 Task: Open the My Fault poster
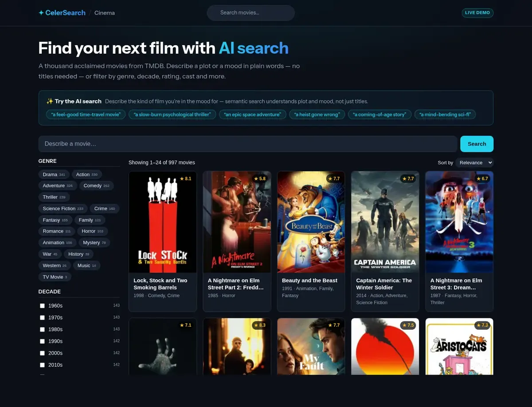point(311,347)
